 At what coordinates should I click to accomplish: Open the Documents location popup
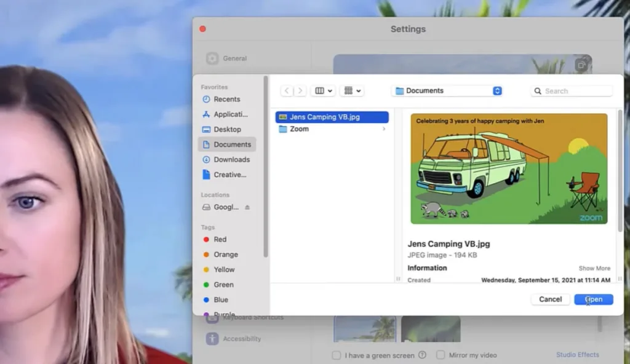tap(448, 91)
